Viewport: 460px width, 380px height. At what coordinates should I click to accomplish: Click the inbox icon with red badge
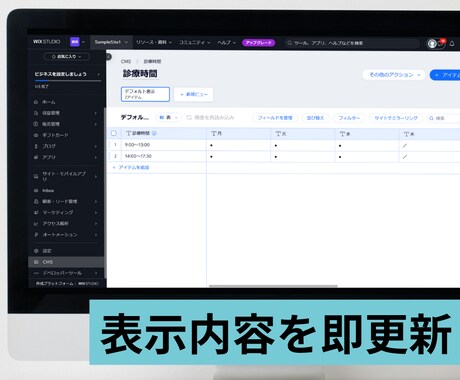point(441,43)
